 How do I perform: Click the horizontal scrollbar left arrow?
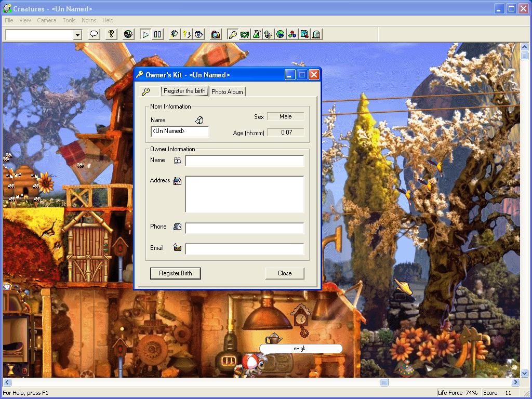[7, 382]
